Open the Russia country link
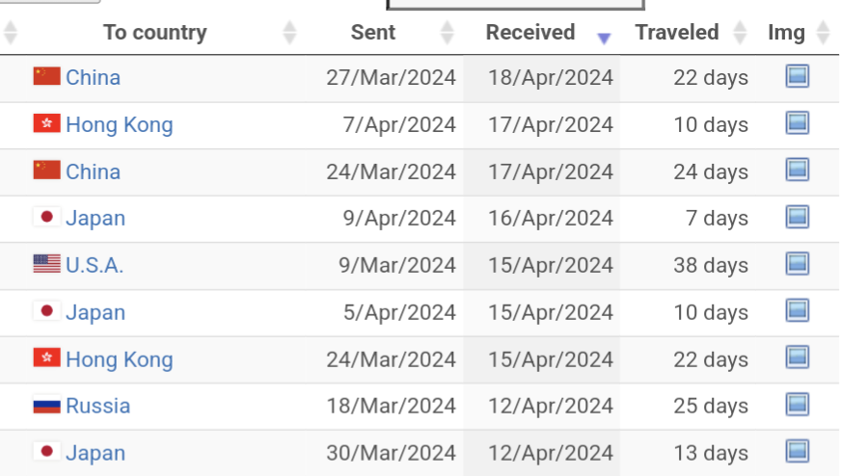 [x=97, y=406]
